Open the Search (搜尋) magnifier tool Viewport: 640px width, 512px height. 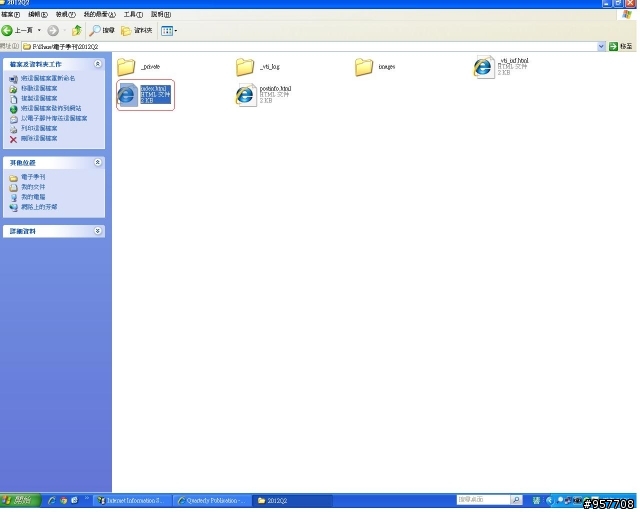pos(102,30)
